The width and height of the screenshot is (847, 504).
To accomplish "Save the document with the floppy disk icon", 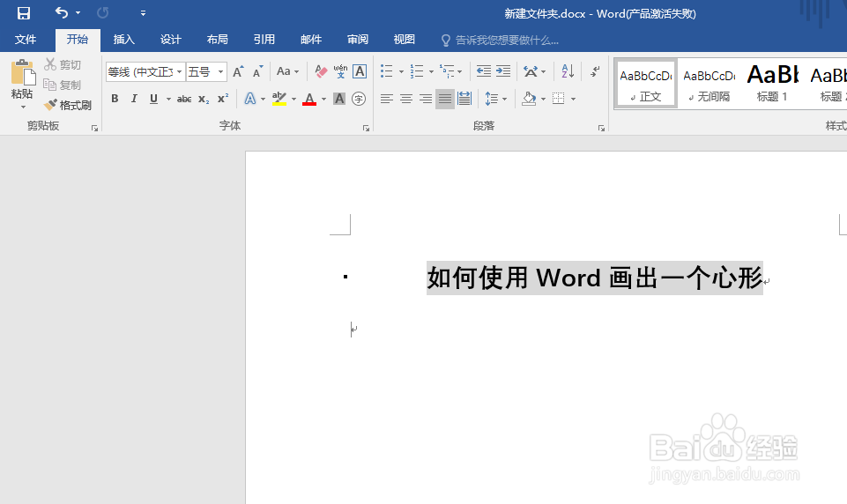I will pyautogui.click(x=24, y=13).
